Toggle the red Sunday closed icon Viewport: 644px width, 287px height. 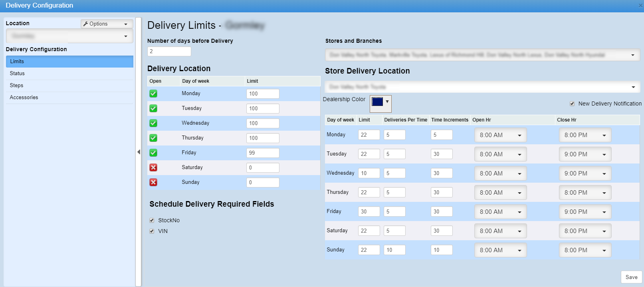click(153, 182)
